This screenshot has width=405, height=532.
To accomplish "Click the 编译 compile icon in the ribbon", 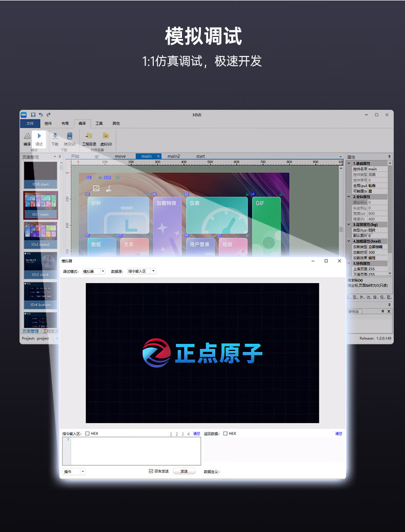I will (x=27, y=136).
